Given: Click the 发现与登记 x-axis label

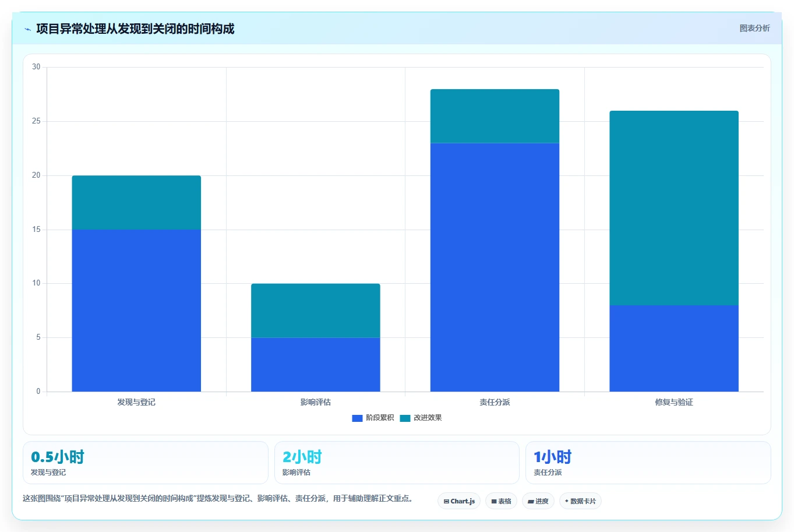Looking at the screenshot, I should (x=136, y=402).
